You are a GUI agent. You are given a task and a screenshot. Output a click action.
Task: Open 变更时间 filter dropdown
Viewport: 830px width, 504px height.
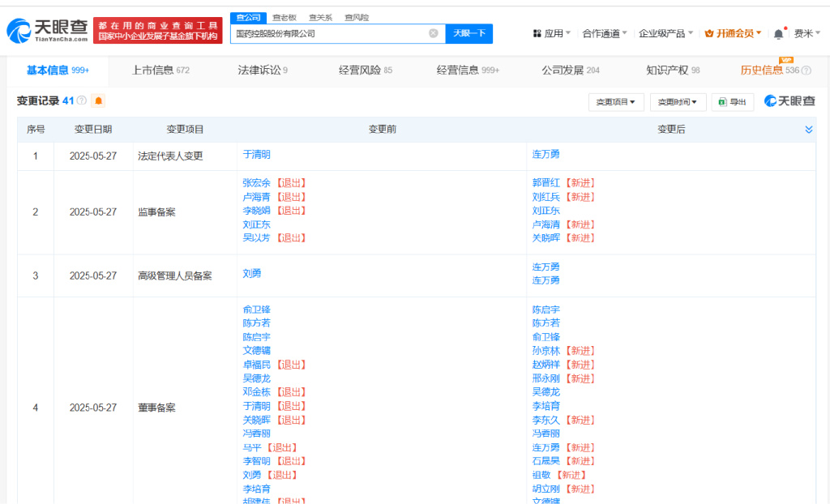[x=678, y=101]
